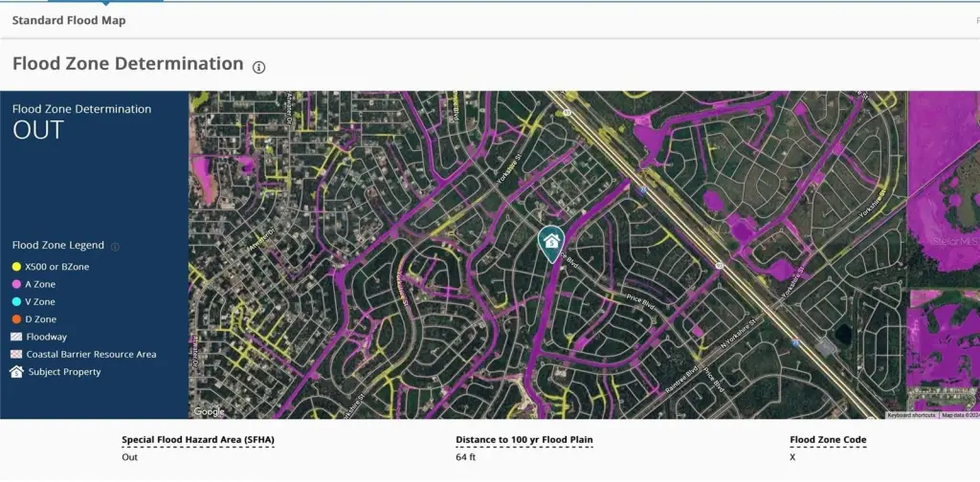Click the yellow X500 or BZone swatch
This screenshot has width=980, height=482.
click(16, 267)
